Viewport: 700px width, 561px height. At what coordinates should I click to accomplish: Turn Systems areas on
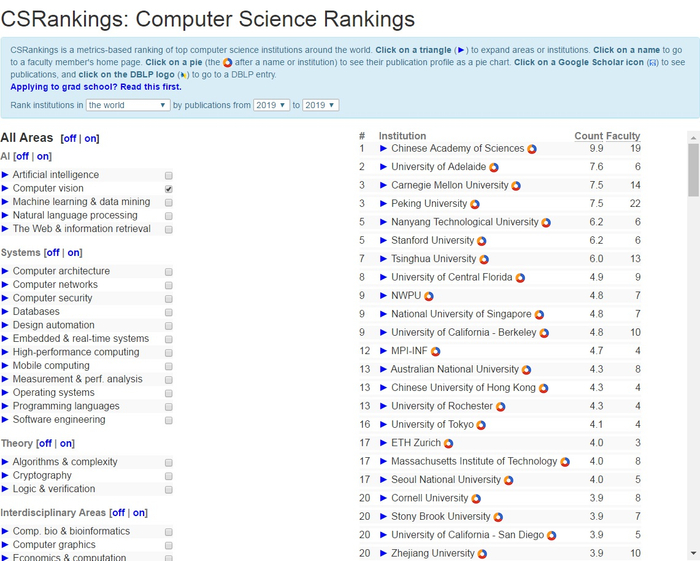point(74,253)
